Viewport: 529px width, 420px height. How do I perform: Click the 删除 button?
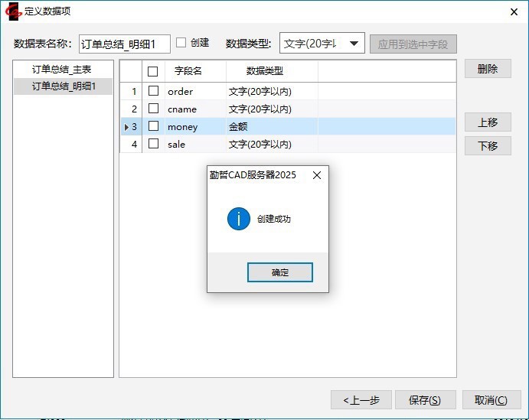coord(488,69)
